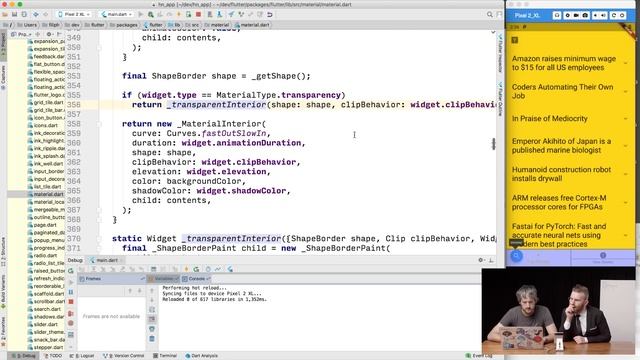
Task: Click the Debug bug icon in main toolbar
Action: click(151, 15)
